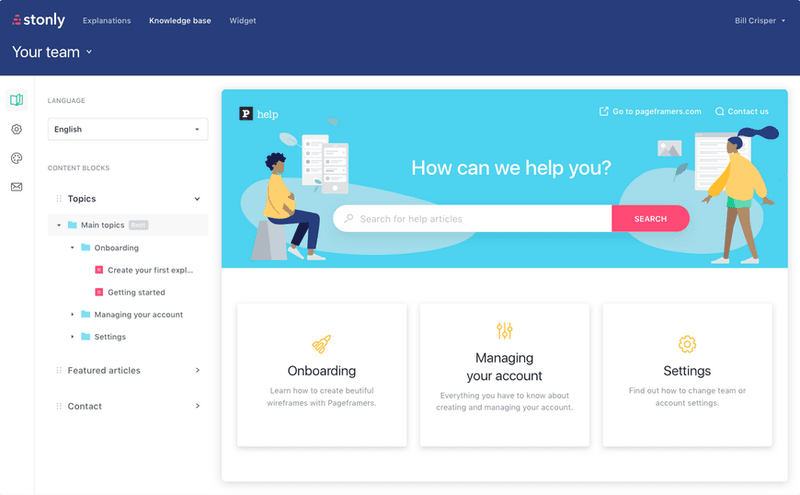Screen dimensions: 800x495
Task: Follow the Go to pageframers.com link
Action: pyautogui.click(x=657, y=111)
